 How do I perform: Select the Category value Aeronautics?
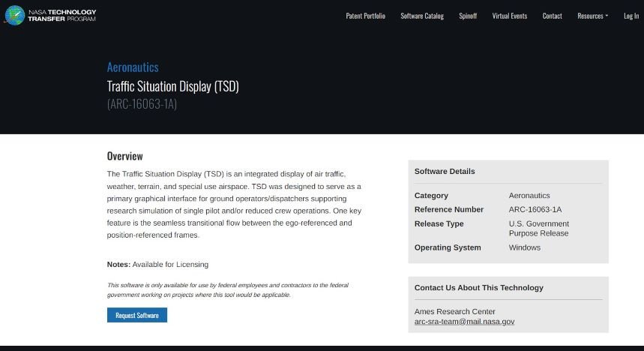529,196
